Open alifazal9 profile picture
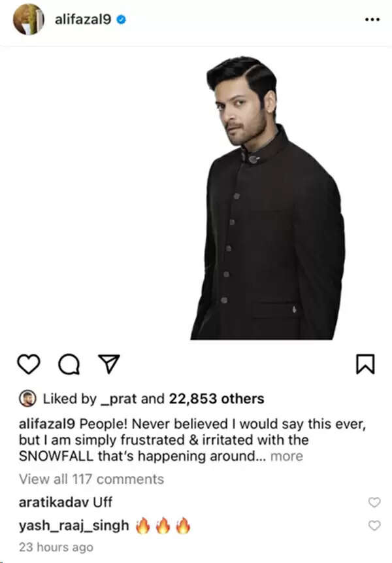Viewport: 392px width, 563px height. coord(28,20)
